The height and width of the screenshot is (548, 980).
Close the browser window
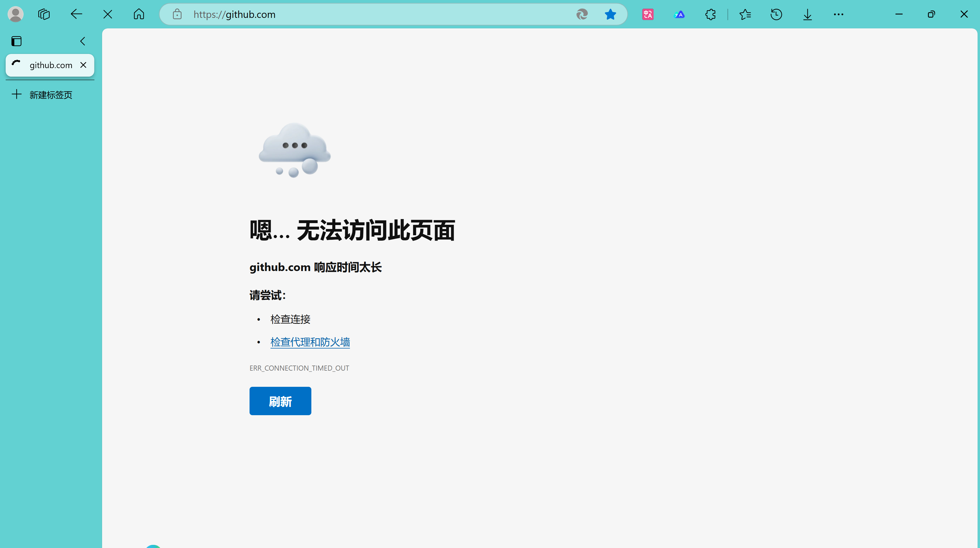(964, 14)
